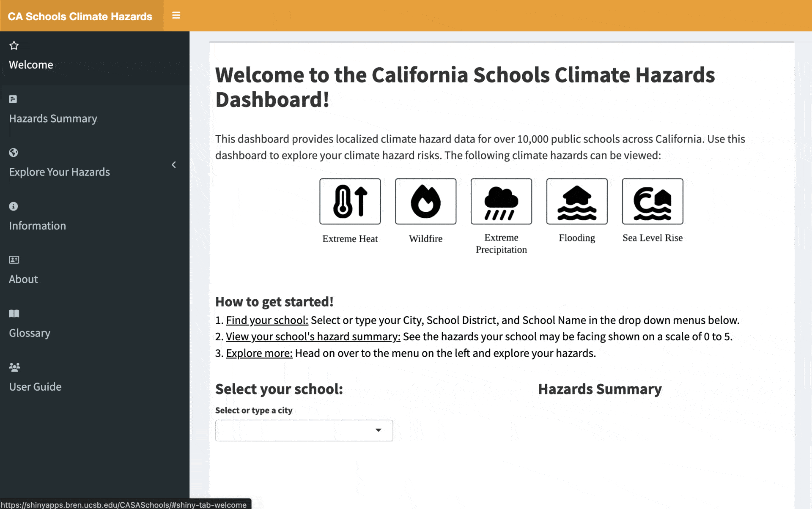
Task: Click the Sea Level Rise icon
Action: (652, 201)
